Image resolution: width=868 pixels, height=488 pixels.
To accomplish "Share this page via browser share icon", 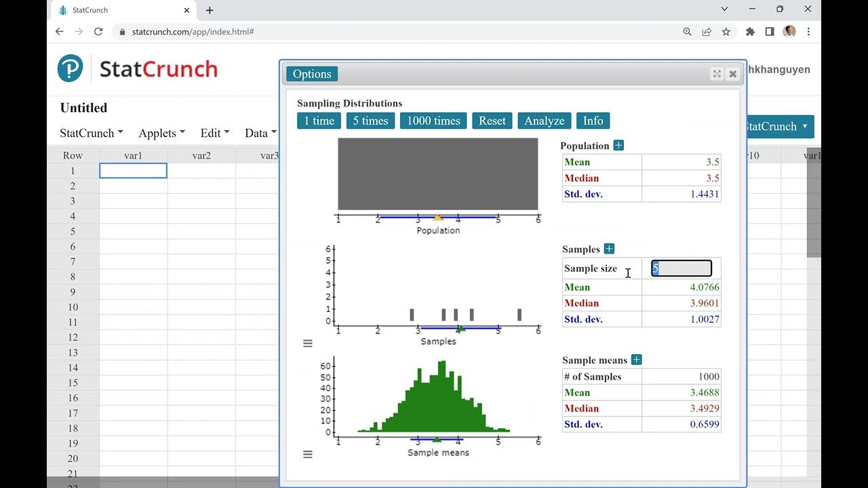I will tap(707, 31).
